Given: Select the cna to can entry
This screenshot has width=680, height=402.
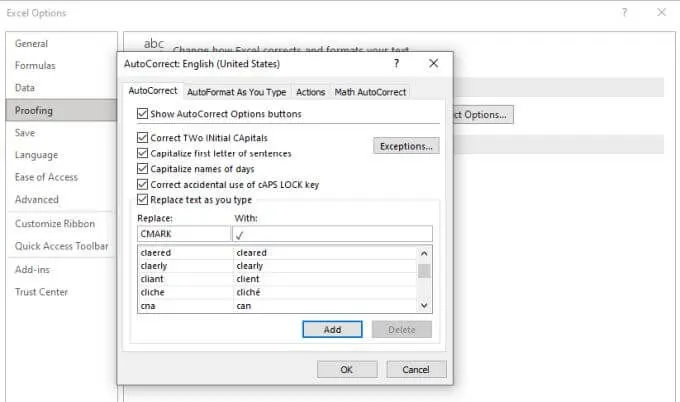Looking at the screenshot, I should pyautogui.click(x=278, y=306).
